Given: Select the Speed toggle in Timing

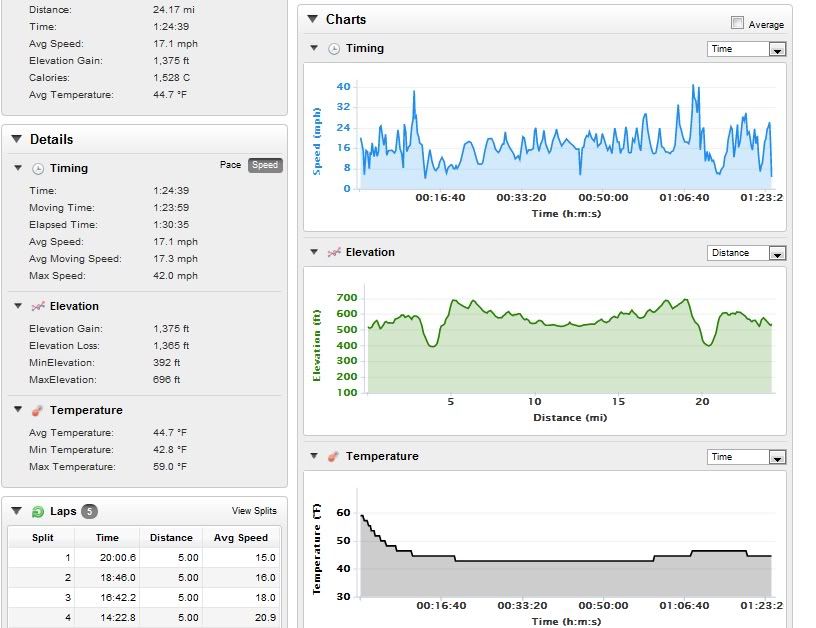Looking at the screenshot, I should coord(264,165).
